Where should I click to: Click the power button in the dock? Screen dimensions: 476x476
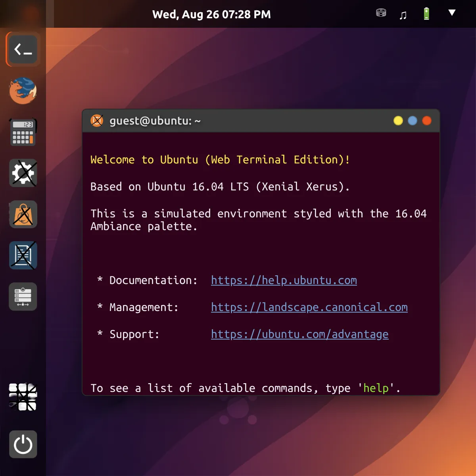[23, 444]
